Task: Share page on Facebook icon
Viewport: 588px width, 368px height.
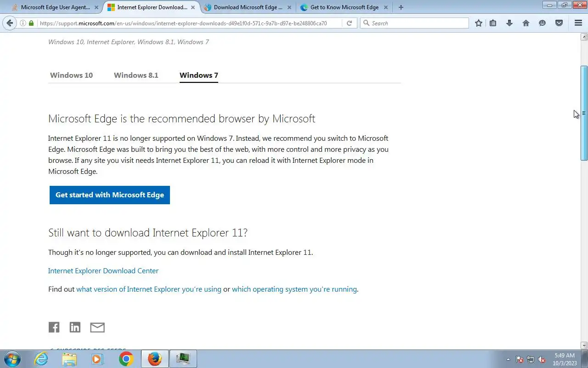Action: 54,327
